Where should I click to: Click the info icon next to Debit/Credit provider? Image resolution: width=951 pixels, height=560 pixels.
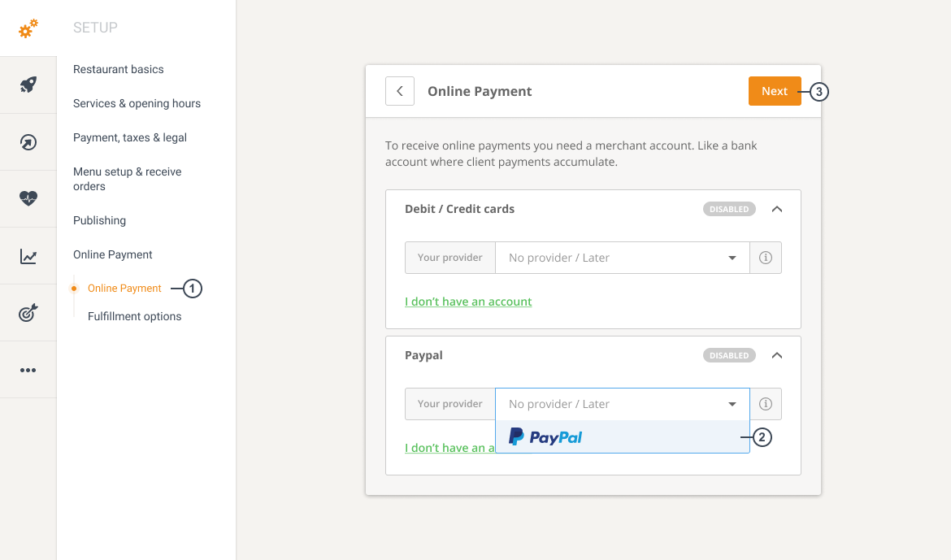[765, 257]
